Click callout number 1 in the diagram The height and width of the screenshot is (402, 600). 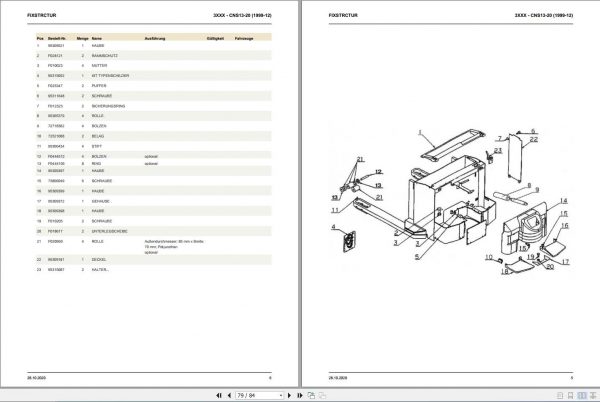420,133
